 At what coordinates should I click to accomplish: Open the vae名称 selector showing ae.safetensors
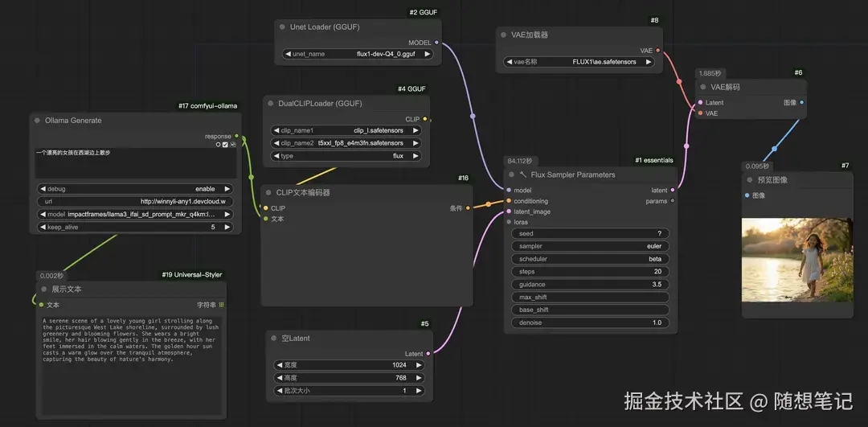coord(579,62)
